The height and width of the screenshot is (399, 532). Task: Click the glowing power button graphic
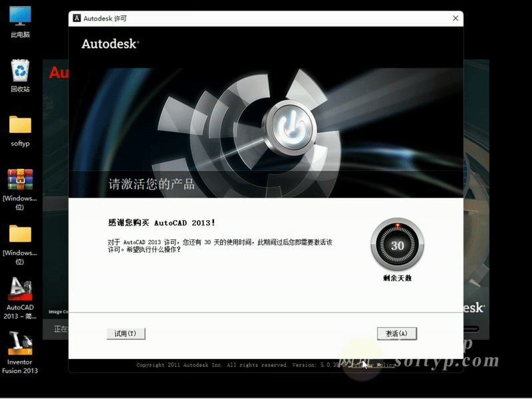[291, 128]
